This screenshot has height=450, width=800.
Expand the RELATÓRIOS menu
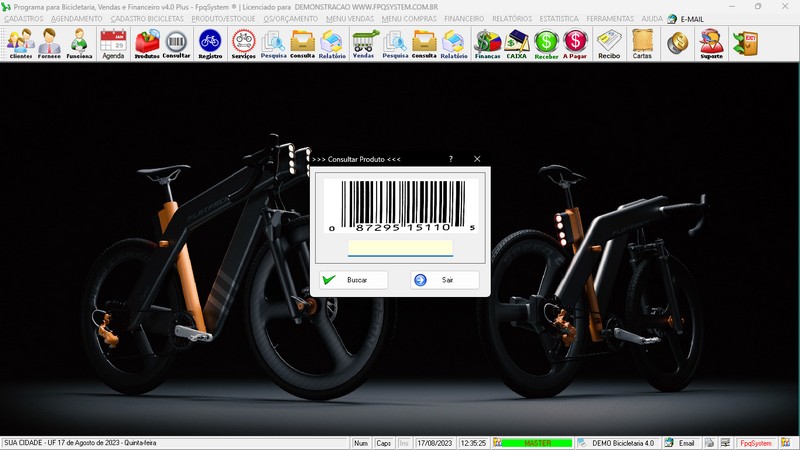pos(511,19)
